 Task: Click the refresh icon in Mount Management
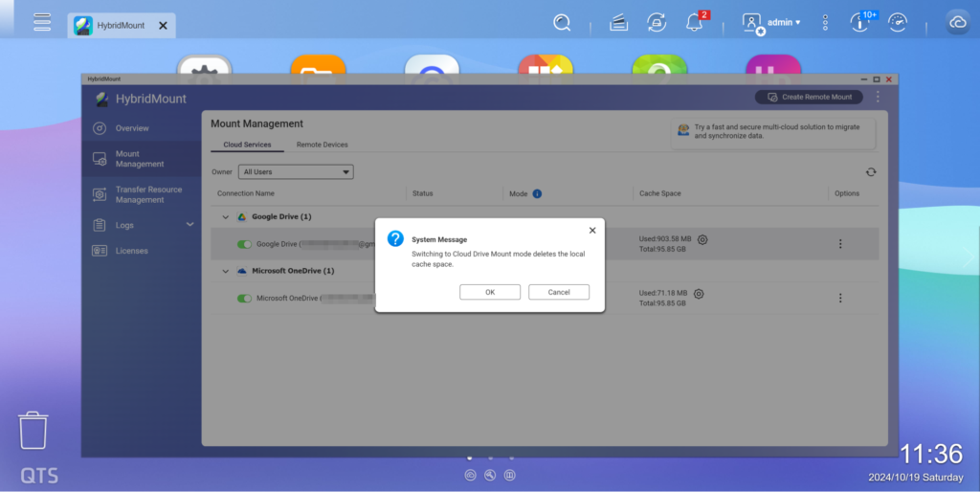point(870,172)
